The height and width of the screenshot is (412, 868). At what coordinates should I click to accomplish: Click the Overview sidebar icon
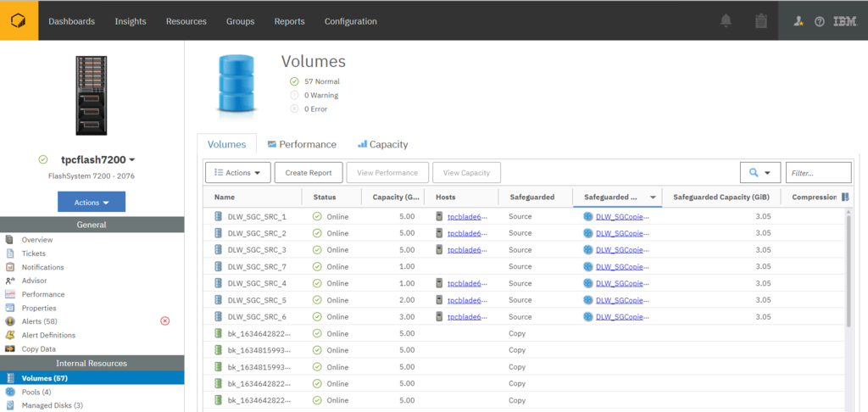9,240
